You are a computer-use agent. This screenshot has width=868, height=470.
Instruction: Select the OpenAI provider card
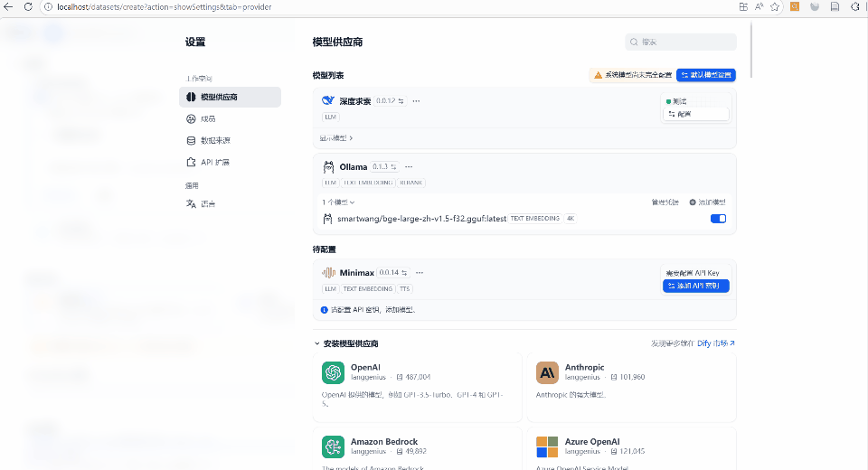pyautogui.click(x=418, y=387)
